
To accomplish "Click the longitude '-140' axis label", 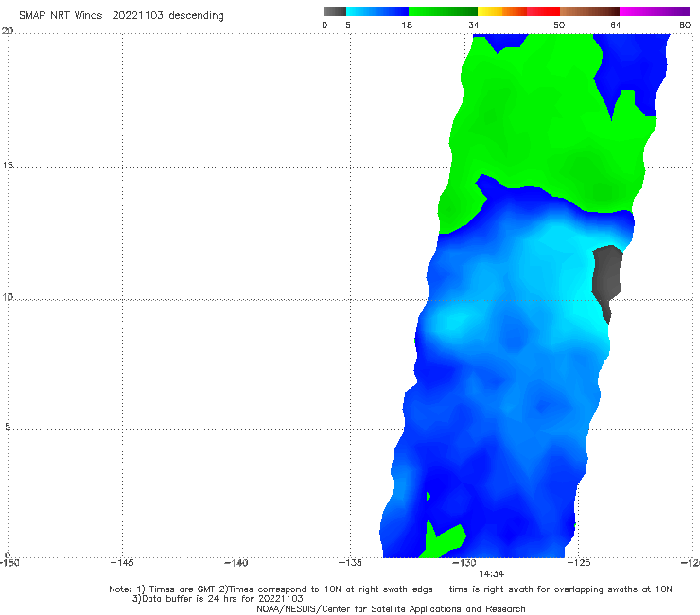I will click(236, 563).
